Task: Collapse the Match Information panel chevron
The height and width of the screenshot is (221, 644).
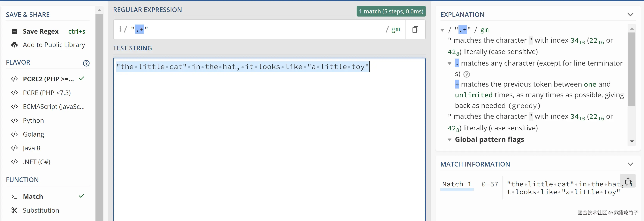Action: (x=630, y=164)
